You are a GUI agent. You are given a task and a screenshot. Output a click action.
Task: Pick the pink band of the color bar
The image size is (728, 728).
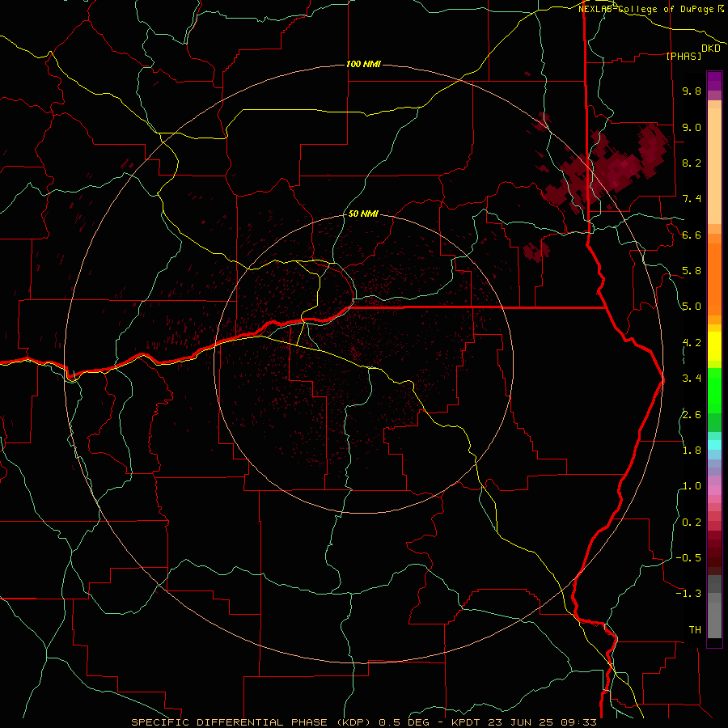[x=714, y=491]
